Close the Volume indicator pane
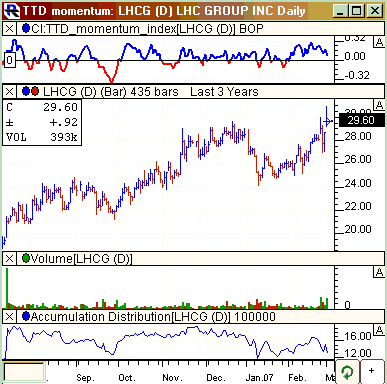Image resolution: width=387 pixels, height=384 pixels. [10, 258]
